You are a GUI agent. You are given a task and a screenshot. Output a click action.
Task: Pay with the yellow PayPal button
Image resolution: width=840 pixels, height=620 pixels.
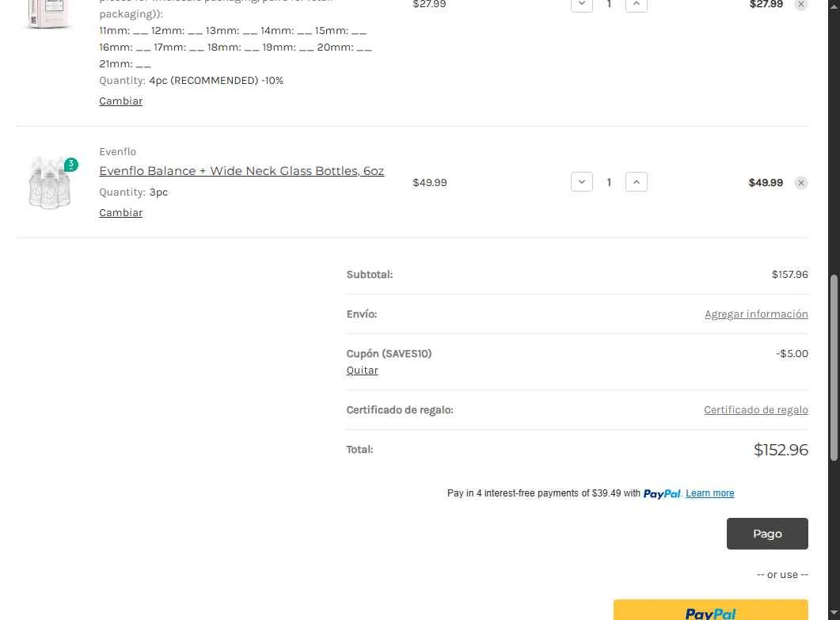(x=710, y=610)
